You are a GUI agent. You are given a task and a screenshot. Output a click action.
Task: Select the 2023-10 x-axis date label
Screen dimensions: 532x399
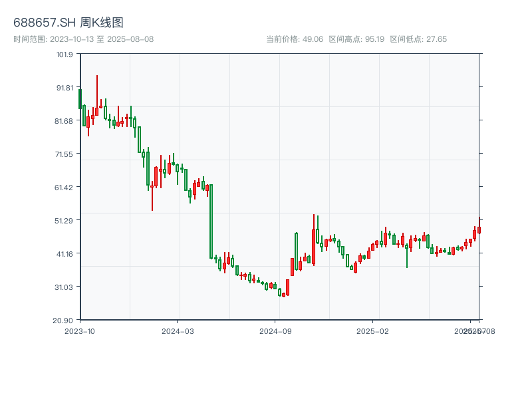pyautogui.click(x=80, y=331)
